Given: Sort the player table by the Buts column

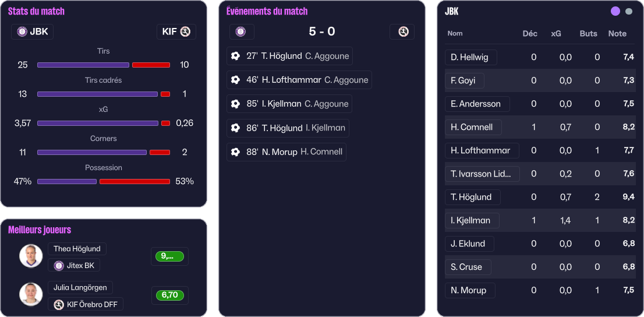Looking at the screenshot, I should (x=588, y=34).
